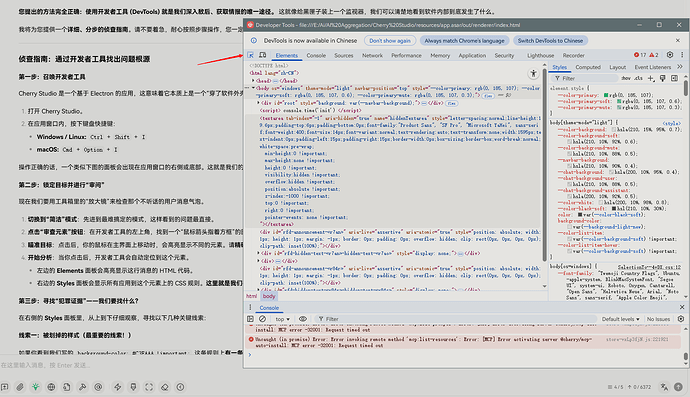The width and height of the screenshot is (690, 397).
Task: Toggle the computed styles sidebar icon
Action: click(x=675, y=78)
